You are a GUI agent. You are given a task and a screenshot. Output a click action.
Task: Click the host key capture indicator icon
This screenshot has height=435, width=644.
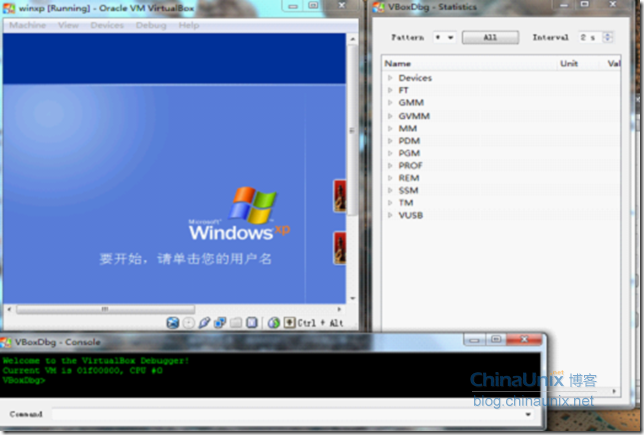[x=289, y=323]
